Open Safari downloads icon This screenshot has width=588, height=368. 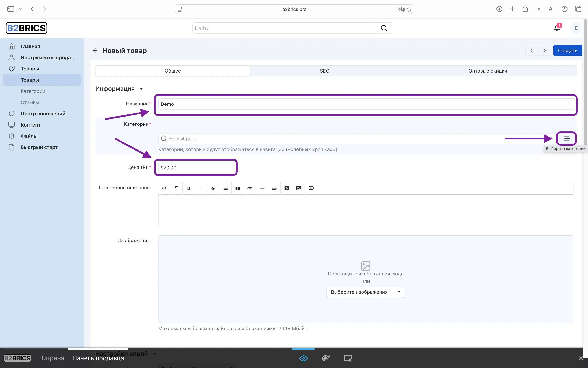pyautogui.click(x=499, y=9)
